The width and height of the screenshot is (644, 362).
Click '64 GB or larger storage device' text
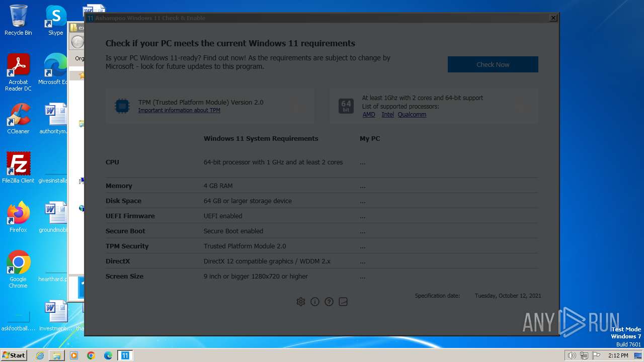(248, 201)
